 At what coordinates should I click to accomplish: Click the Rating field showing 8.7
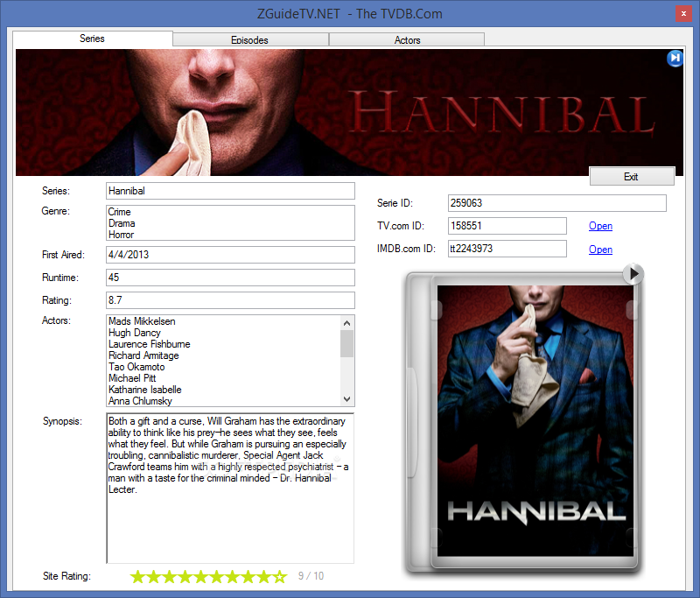click(x=230, y=300)
